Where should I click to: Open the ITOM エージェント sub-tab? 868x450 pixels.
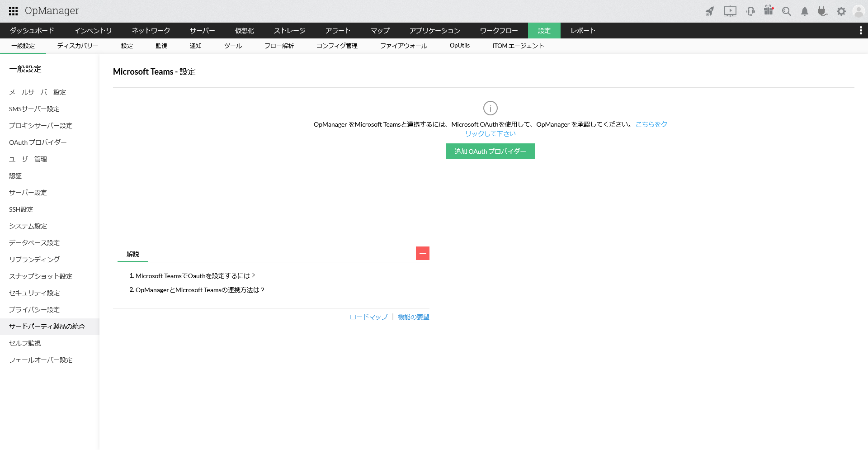click(x=518, y=46)
